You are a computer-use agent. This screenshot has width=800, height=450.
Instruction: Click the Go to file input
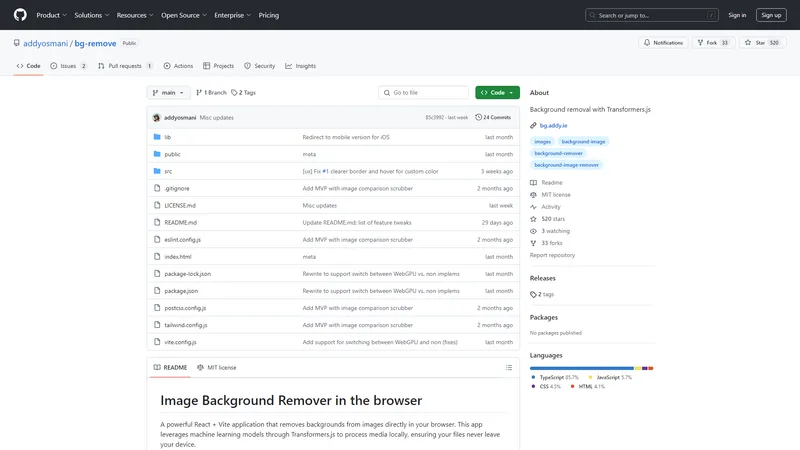tap(423, 92)
